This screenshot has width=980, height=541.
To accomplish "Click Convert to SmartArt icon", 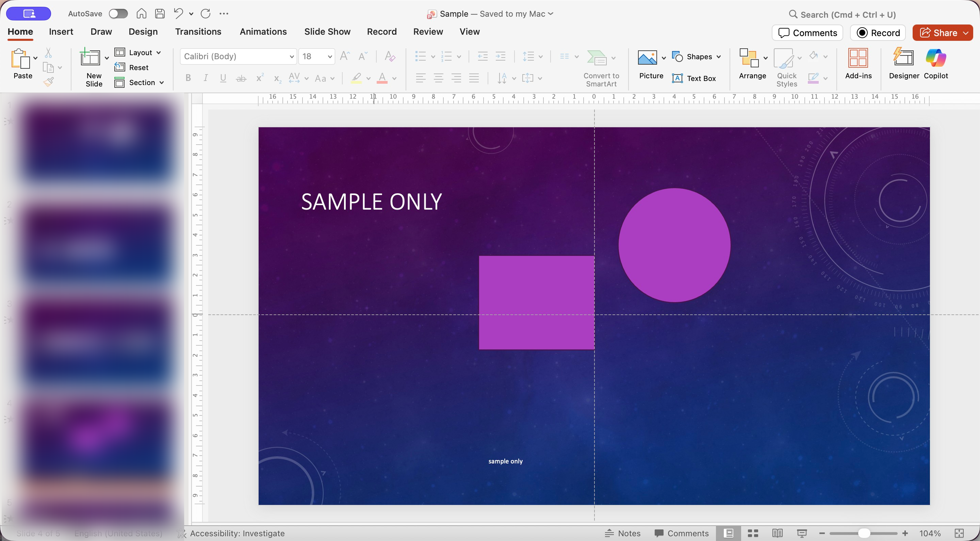I will point(597,58).
